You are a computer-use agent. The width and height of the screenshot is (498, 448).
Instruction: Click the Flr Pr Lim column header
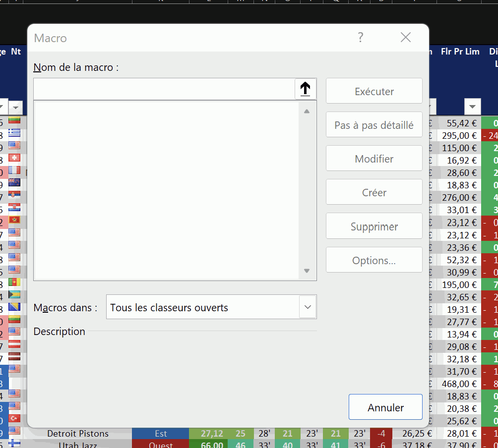460,52
